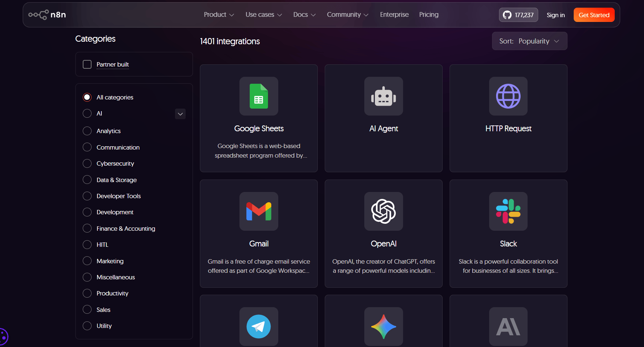Select the Development category radio button

[87, 212]
